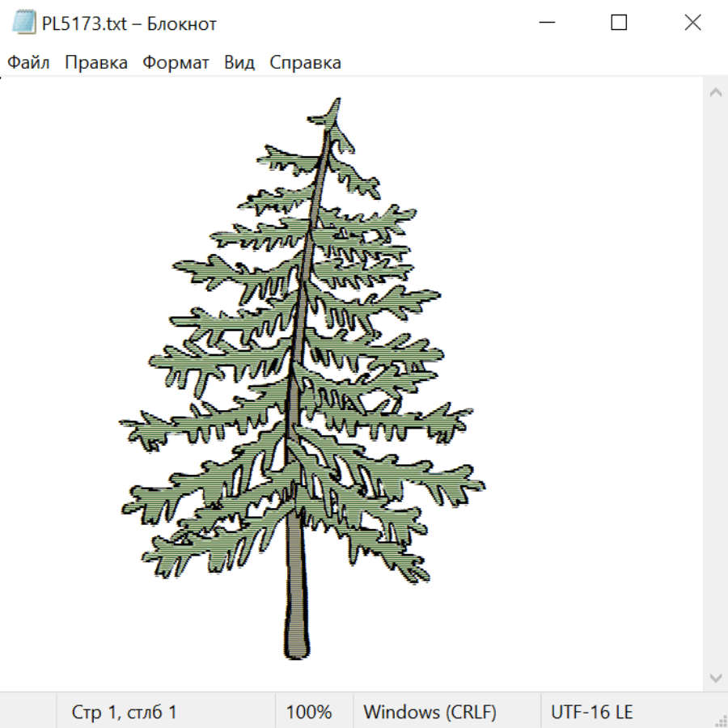
Task: Maximize the Блокнот window
Action: tap(619, 23)
